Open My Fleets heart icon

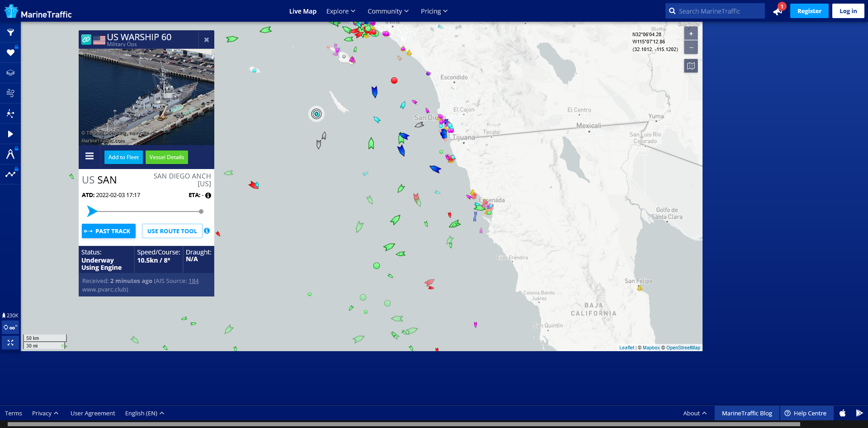coord(10,53)
